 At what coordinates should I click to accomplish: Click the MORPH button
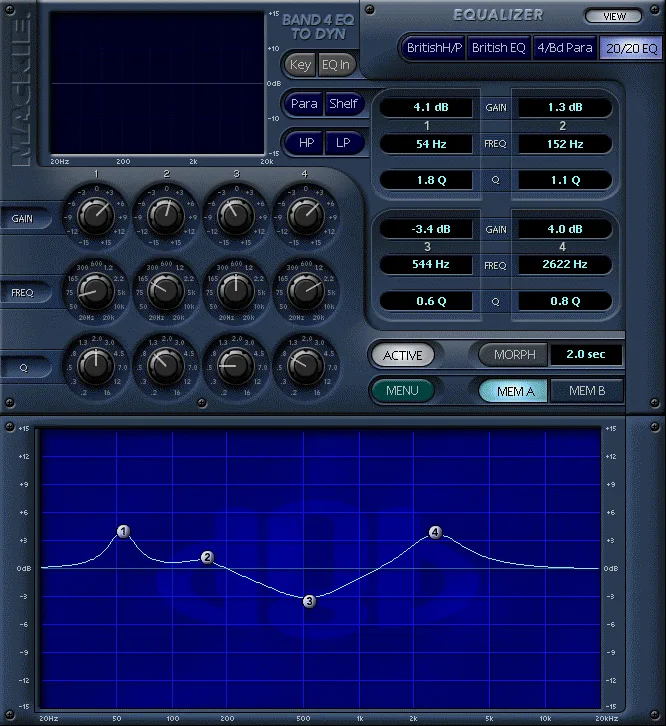click(x=514, y=355)
